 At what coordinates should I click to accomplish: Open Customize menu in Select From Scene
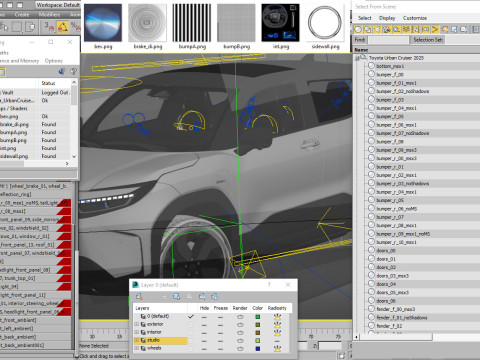click(x=415, y=18)
